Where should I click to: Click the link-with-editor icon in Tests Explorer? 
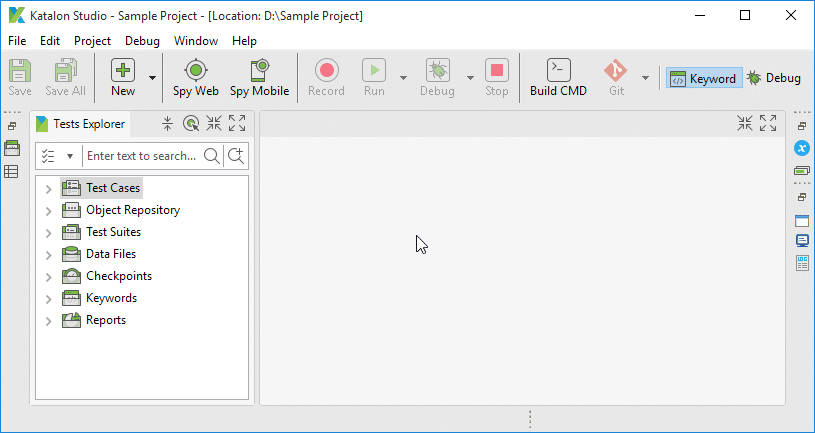(191, 123)
